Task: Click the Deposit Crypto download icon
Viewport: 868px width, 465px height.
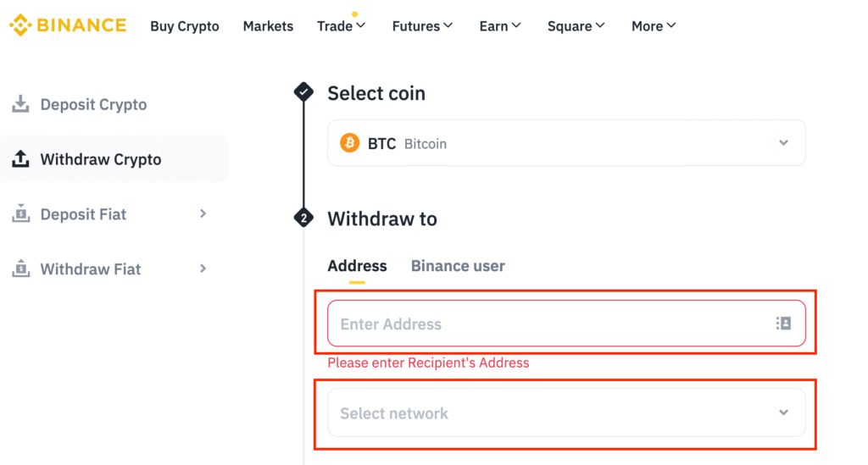Action: point(20,104)
